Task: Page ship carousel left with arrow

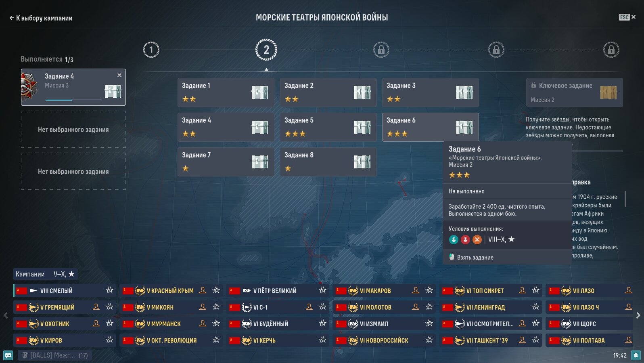Action: pos(6,315)
